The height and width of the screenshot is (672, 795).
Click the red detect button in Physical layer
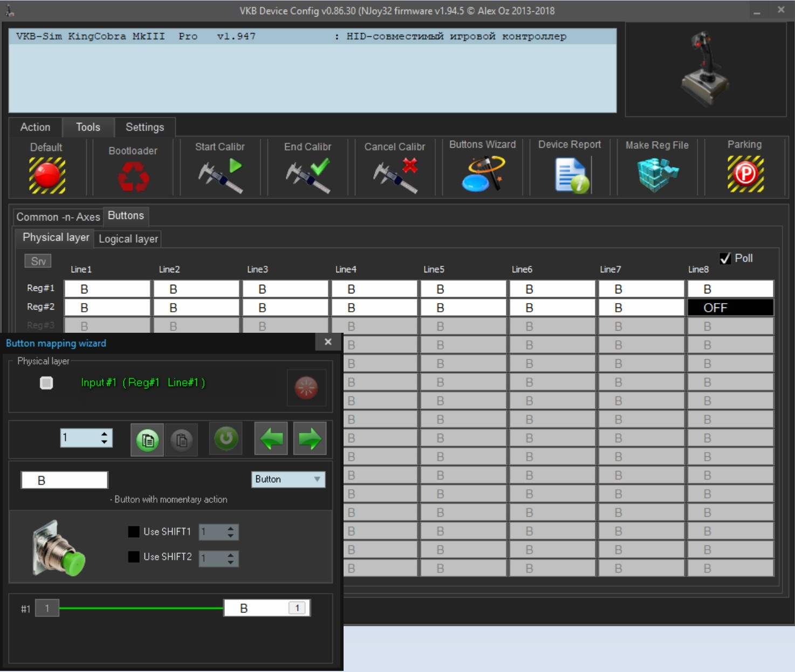point(306,388)
